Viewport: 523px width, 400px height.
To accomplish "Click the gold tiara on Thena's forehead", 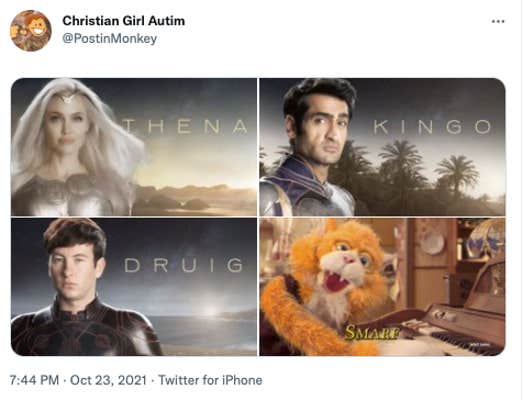I will (69, 98).
